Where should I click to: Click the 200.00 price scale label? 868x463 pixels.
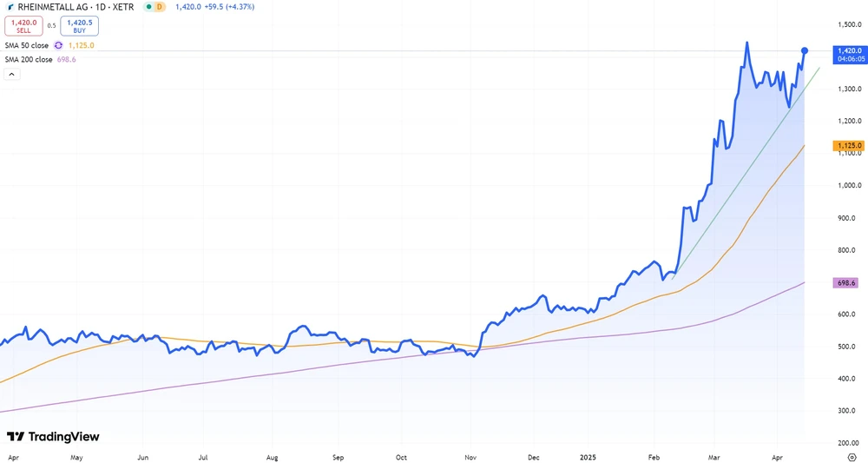848,443
